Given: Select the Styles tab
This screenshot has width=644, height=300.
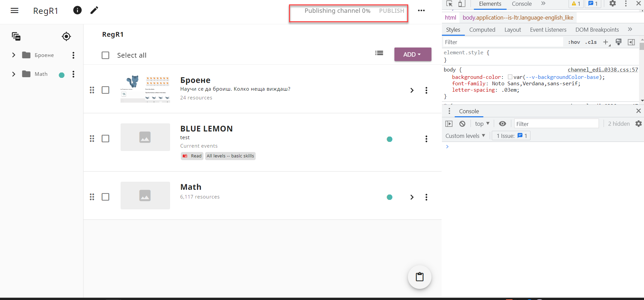Looking at the screenshot, I should click(x=453, y=30).
